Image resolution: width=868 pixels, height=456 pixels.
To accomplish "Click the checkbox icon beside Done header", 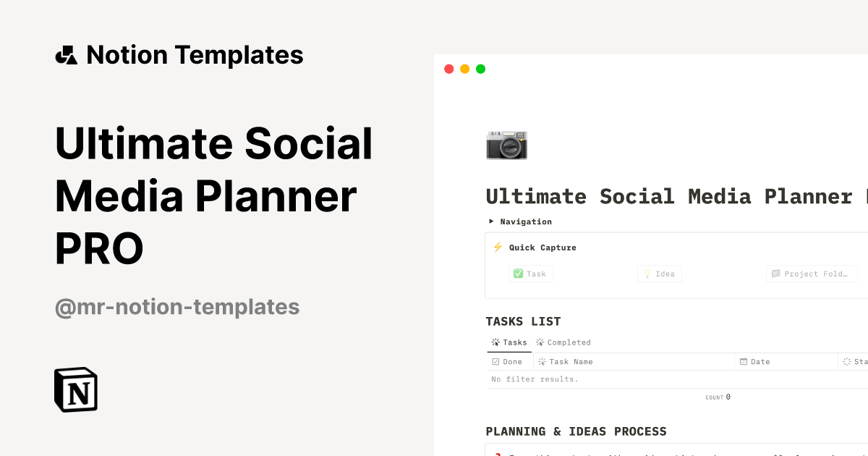I will pyautogui.click(x=494, y=361).
